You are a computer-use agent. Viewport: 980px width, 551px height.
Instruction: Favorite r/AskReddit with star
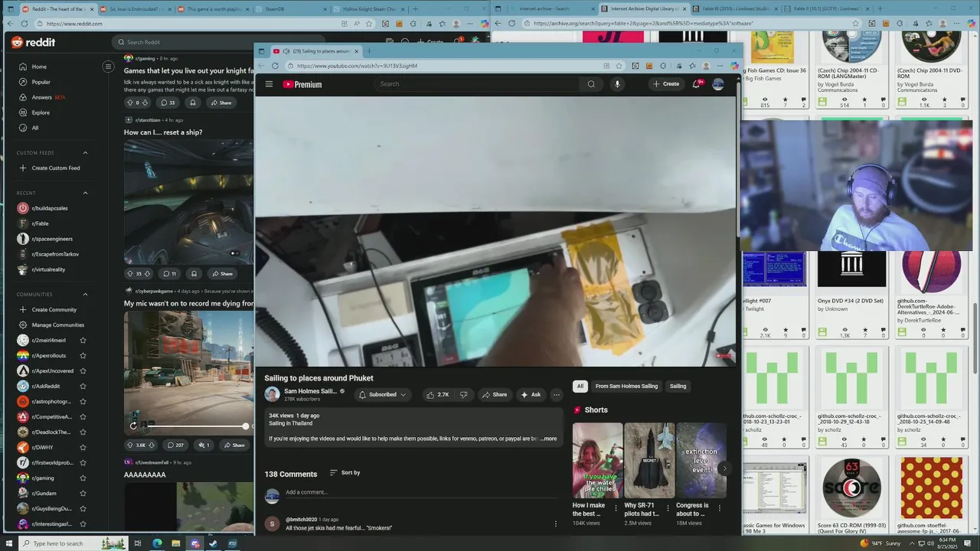point(83,386)
